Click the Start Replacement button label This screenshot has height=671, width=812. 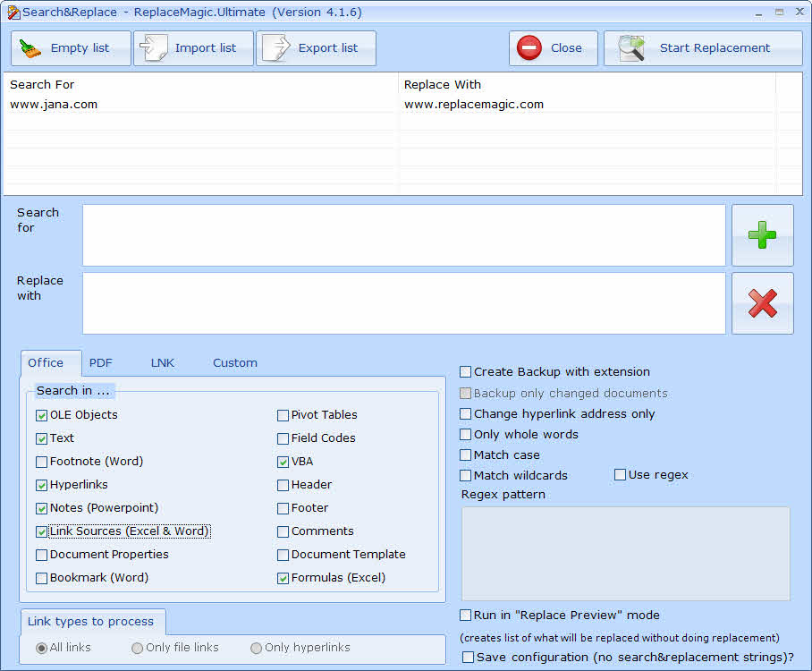[x=715, y=48]
